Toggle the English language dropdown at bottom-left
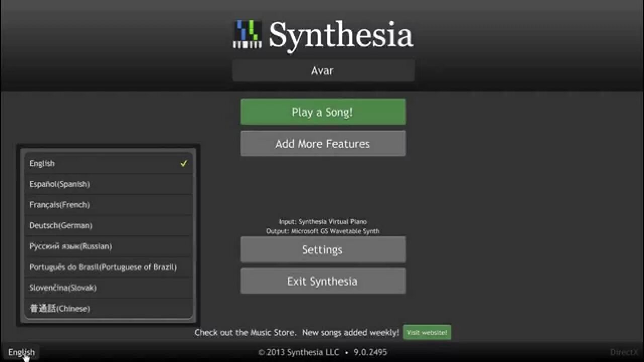Screen dimensions: 644x362 pyautogui.click(x=22, y=352)
